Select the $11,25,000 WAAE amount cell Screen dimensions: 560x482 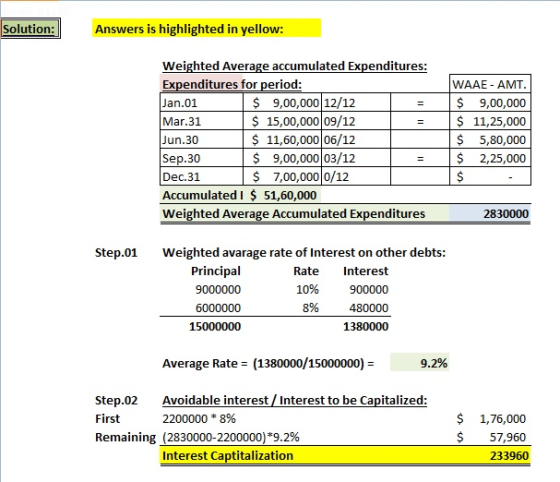coord(490,121)
